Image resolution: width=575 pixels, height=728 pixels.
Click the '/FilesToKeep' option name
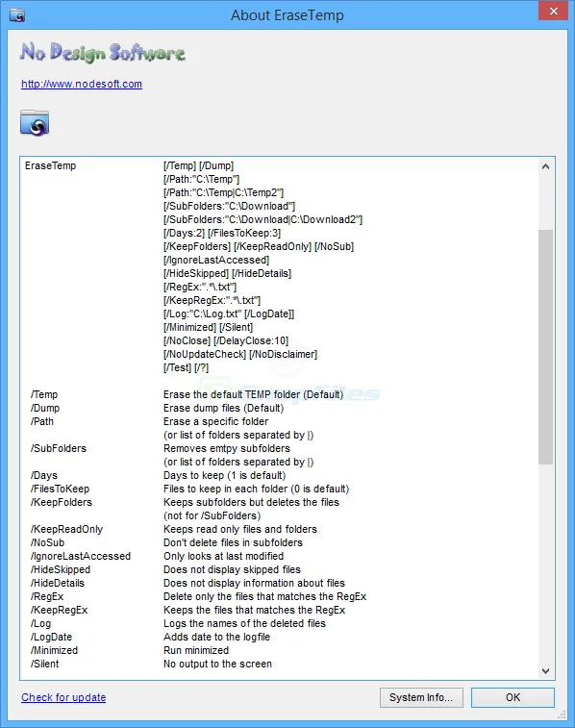60,489
